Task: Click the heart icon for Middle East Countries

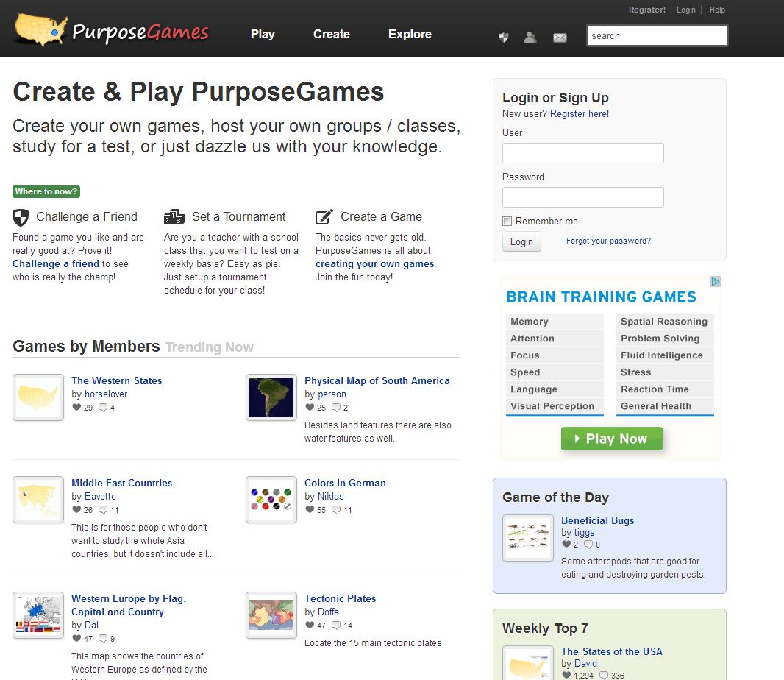Action: tap(76, 509)
